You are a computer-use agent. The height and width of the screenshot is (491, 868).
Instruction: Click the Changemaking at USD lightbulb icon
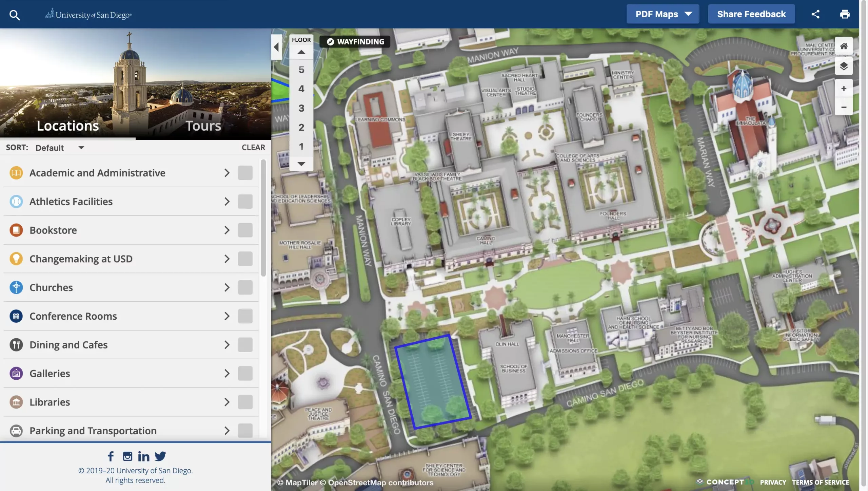point(16,259)
